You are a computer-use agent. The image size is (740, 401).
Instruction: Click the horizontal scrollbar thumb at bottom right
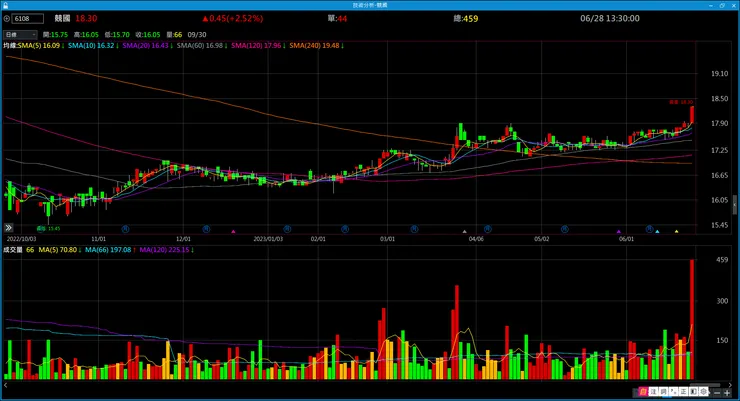point(706,385)
